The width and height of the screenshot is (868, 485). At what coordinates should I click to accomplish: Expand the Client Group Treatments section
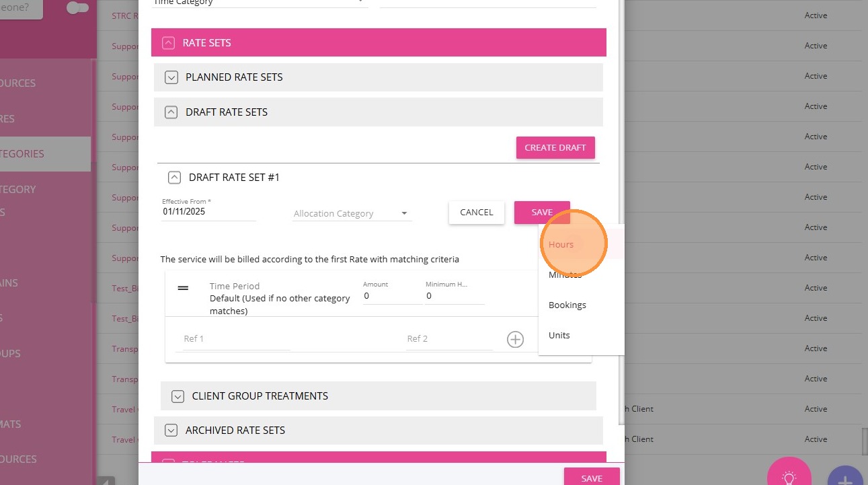(177, 396)
